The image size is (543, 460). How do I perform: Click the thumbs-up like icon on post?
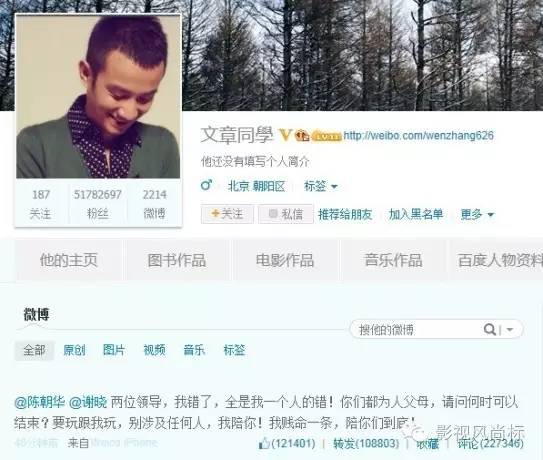click(x=264, y=443)
